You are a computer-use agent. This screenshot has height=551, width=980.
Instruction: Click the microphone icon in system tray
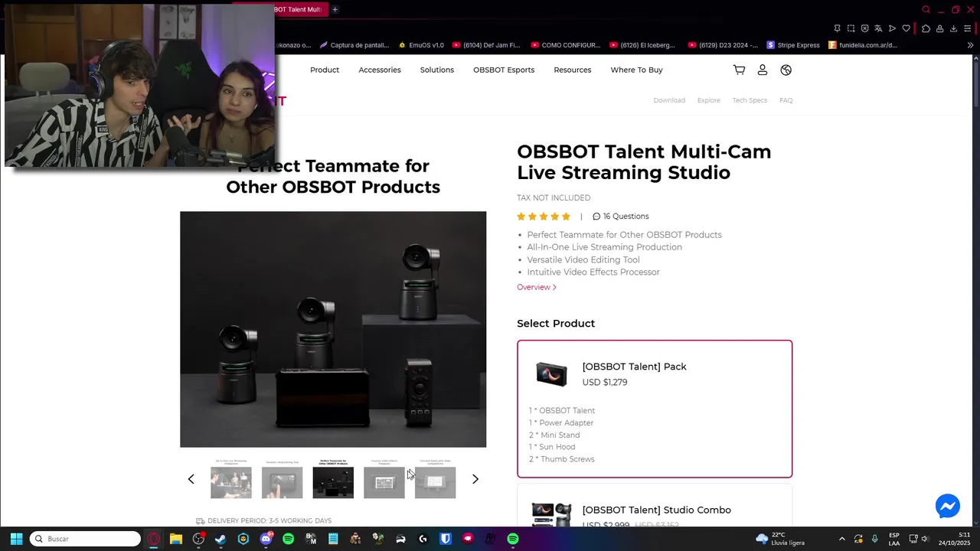coord(874,539)
